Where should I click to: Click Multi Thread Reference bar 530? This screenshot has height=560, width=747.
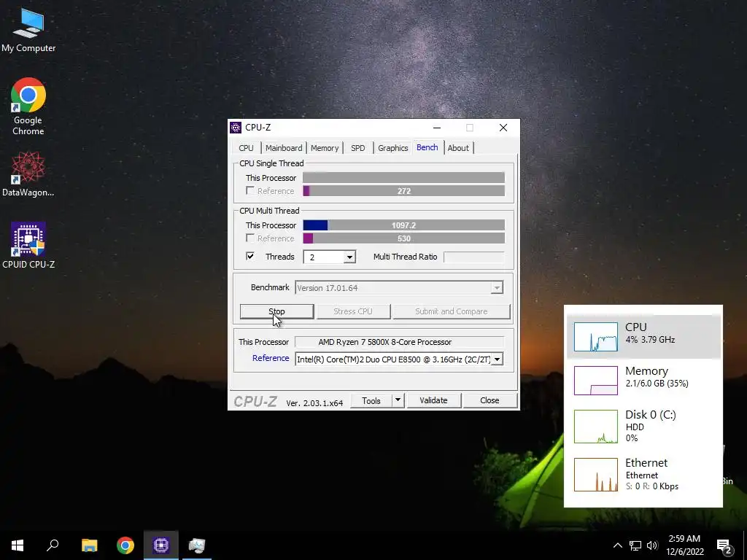pyautogui.click(x=404, y=238)
